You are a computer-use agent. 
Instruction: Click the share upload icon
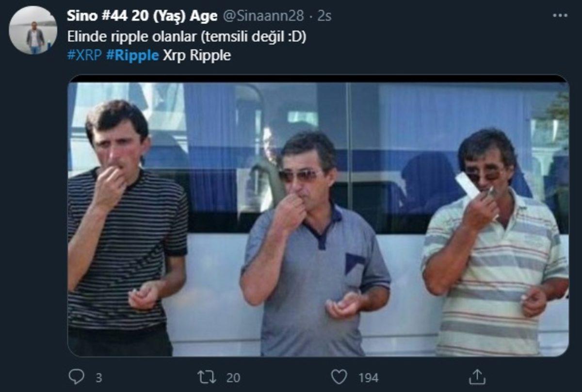pyautogui.click(x=477, y=376)
